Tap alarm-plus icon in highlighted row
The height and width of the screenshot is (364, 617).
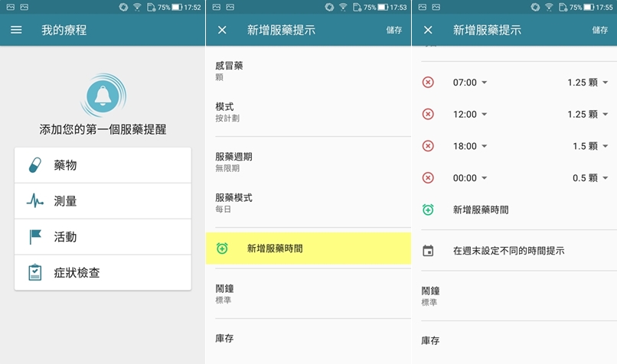tap(222, 248)
